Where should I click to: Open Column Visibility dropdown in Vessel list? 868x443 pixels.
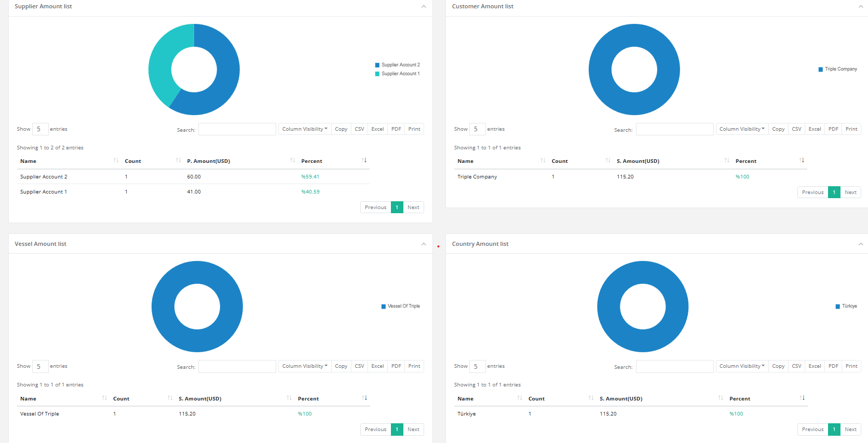305,366
